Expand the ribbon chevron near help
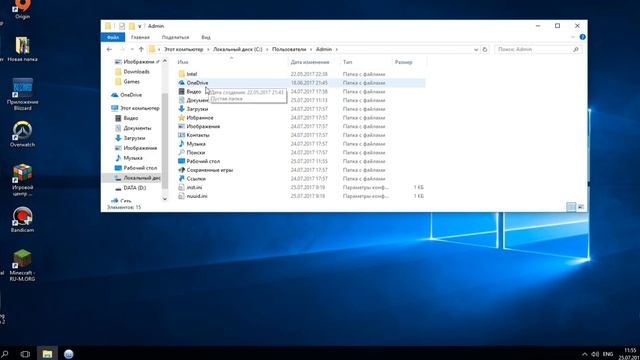Screen dimensions: 640x360 point(573,37)
